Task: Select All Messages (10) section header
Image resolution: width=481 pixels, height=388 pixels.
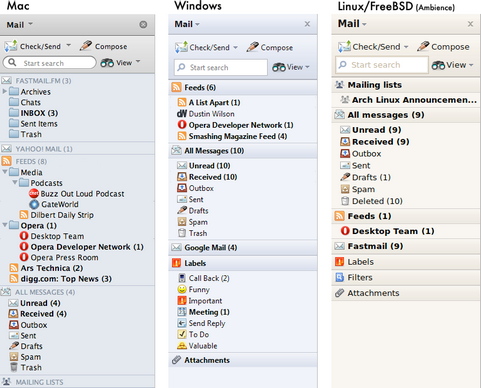Action: (x=243, y=151)
